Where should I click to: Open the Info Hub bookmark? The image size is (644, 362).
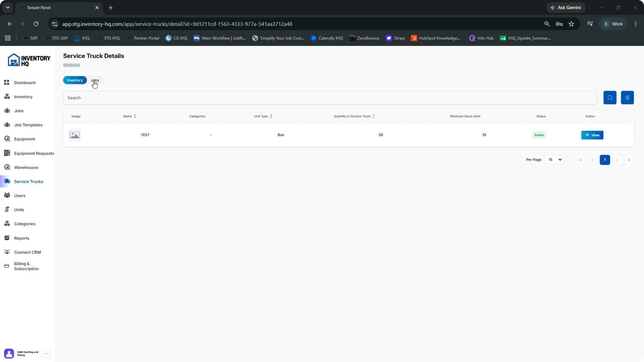(481, 38)
